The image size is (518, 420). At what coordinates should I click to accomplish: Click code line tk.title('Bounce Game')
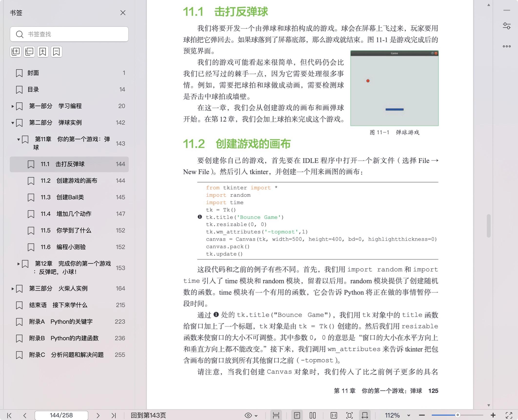(245, 217)
